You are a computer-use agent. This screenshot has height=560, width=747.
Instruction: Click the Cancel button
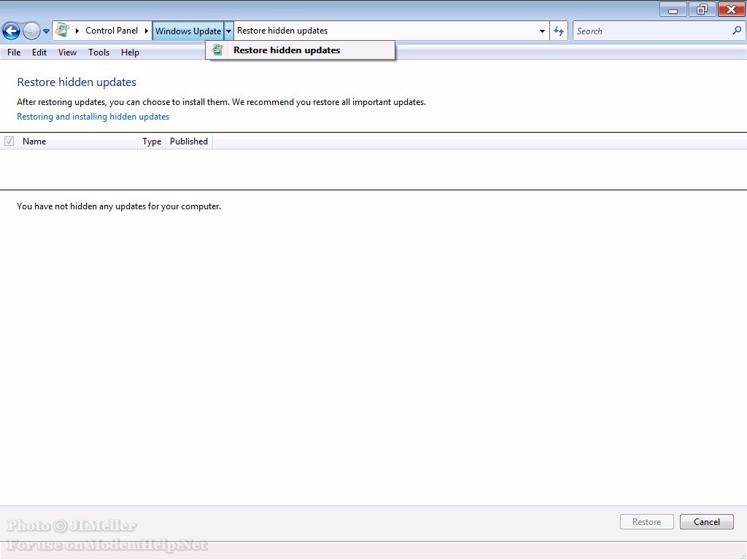pos(706,522)
